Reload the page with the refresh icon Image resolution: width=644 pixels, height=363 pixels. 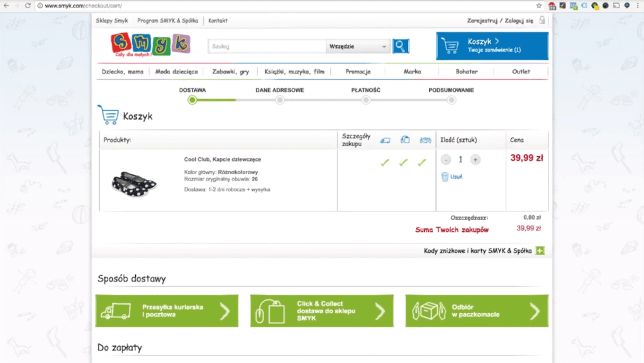pos(28,5)
